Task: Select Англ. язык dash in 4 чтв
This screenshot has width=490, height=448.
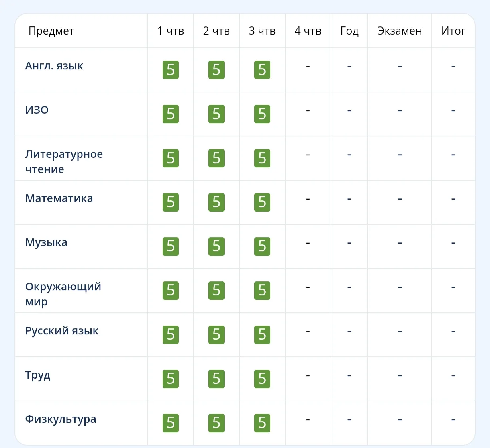Action: coord(308,66)
